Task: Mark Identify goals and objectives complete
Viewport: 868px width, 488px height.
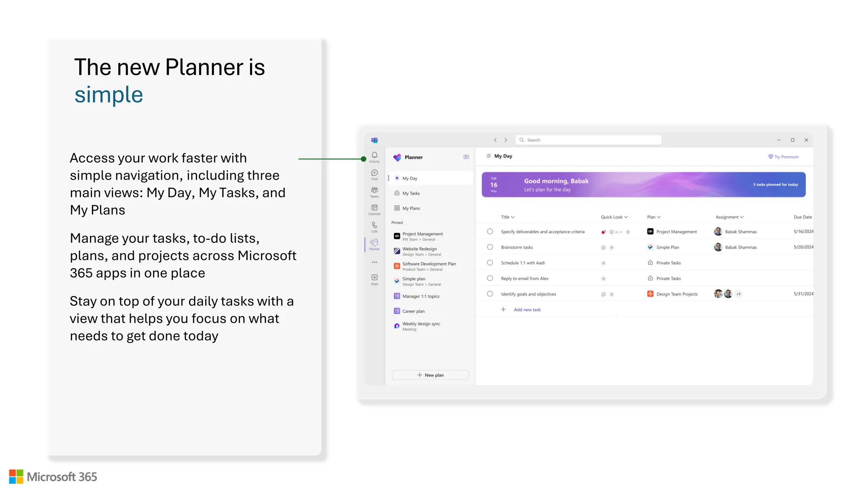Action: click(490, 294)
